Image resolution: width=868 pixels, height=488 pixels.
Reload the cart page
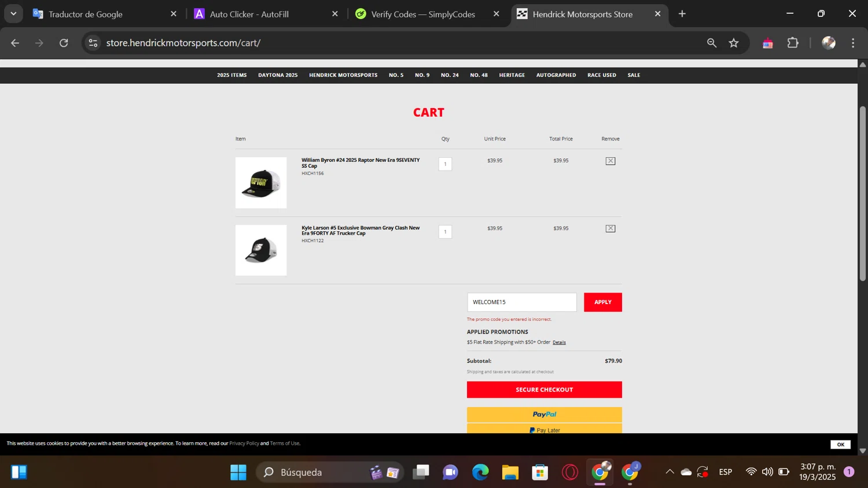coord(64,43)
